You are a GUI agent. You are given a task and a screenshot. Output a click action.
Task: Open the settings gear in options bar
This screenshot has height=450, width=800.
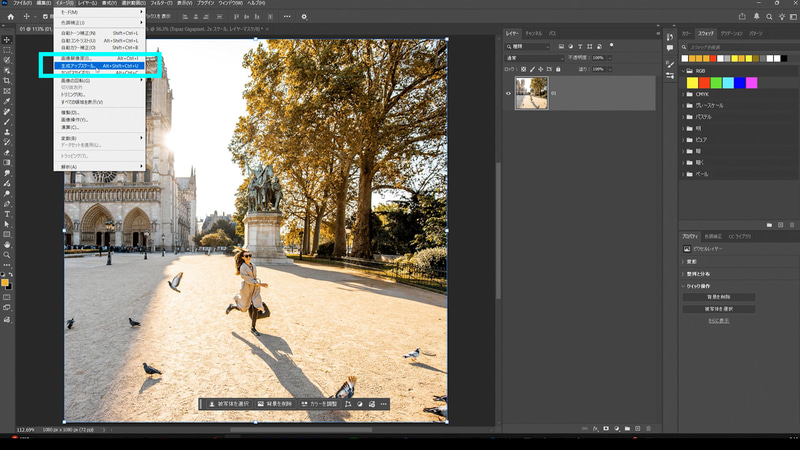pos(304,17)
